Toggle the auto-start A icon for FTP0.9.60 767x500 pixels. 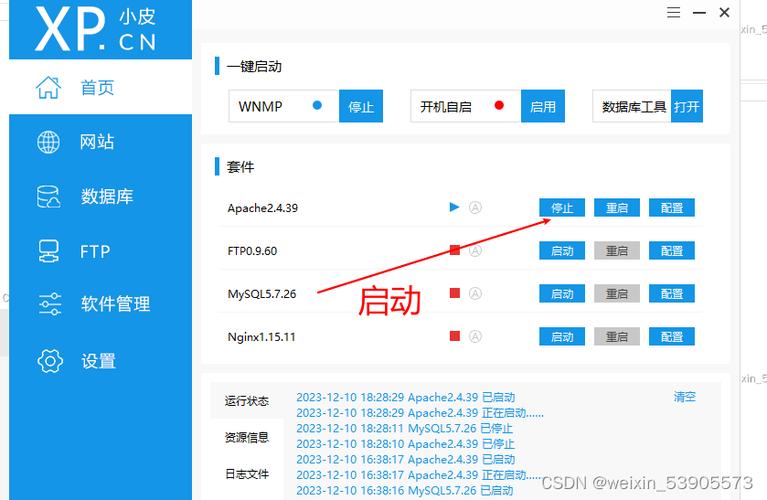click(x=475, y=250)
